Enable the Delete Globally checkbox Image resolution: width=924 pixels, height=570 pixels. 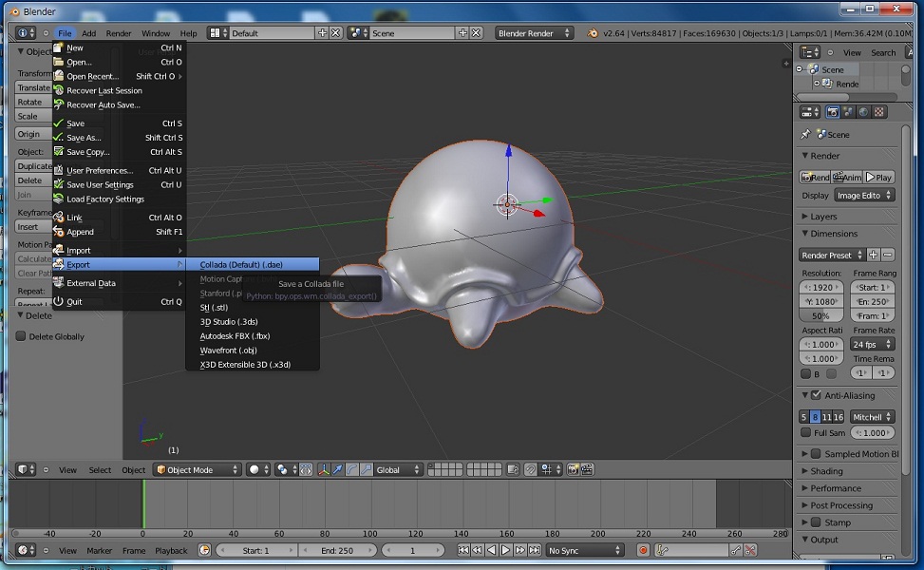tap(21, 336)
